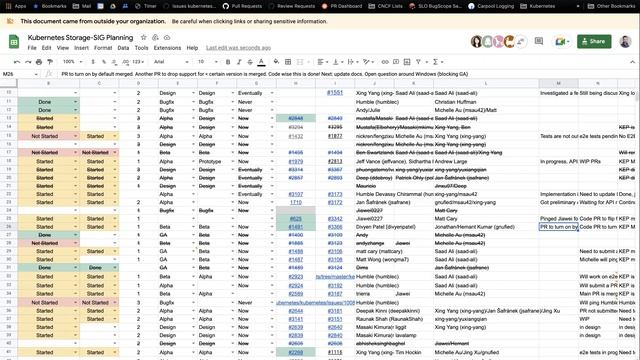Click the first collaborator avatar
The width and height of the screenshot is (640, 360).
tap(476, 41)
